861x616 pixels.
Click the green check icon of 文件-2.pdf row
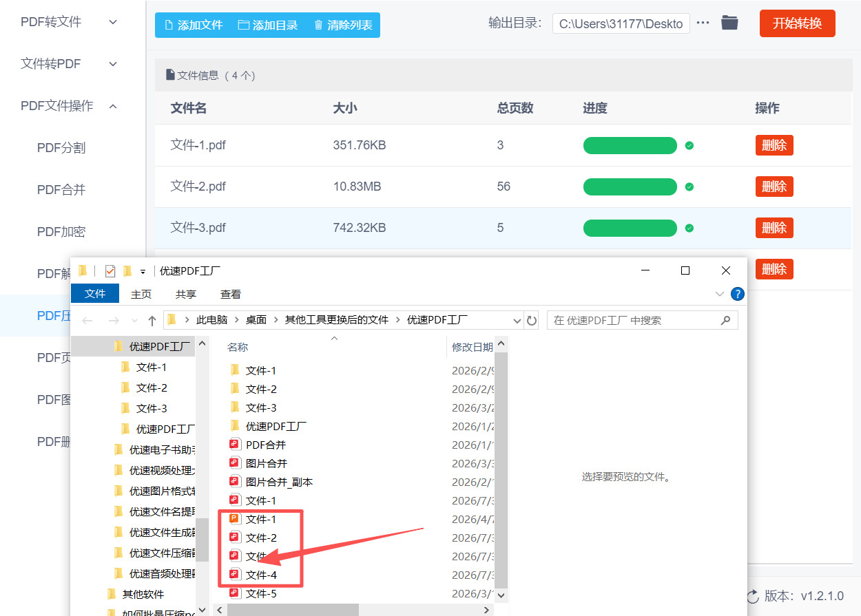point(689,187)
